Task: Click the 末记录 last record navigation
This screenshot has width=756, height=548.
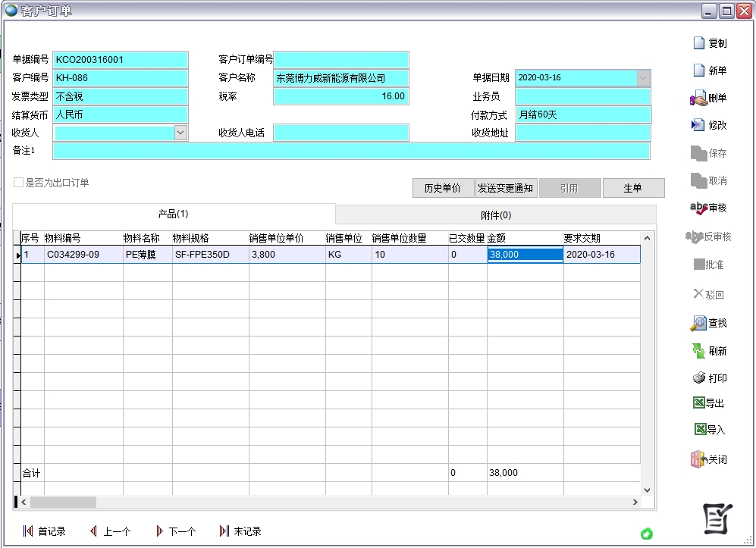Action: [241, 531]
